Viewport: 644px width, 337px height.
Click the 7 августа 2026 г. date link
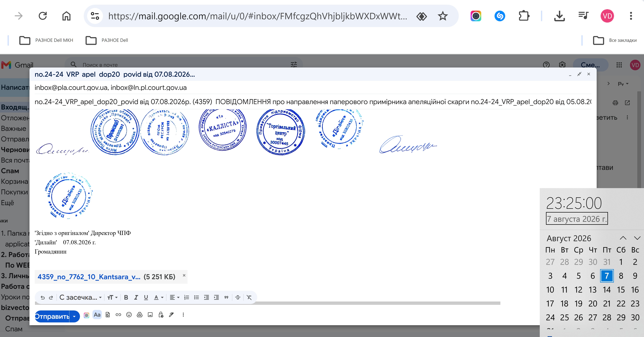tap(577, 219)
